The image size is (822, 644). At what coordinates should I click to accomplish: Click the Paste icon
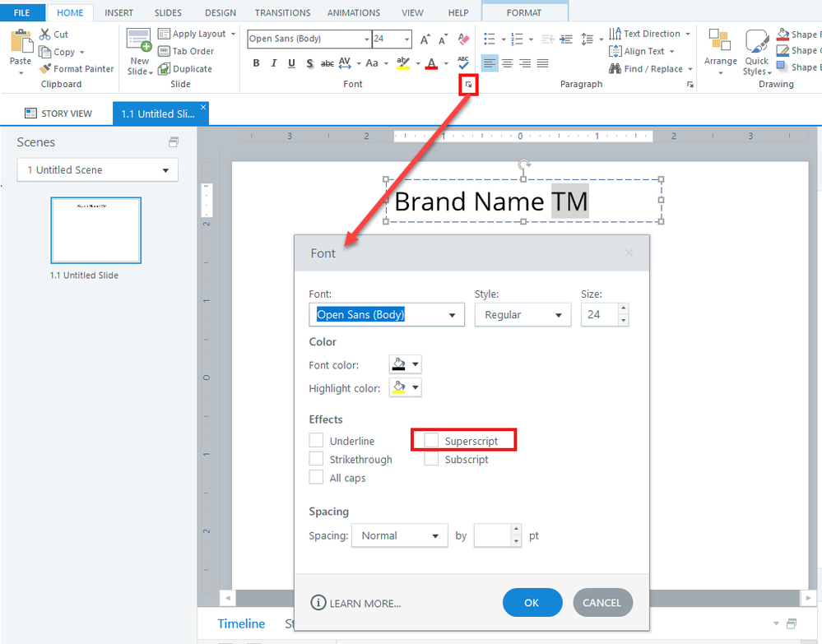coord(21,49)
